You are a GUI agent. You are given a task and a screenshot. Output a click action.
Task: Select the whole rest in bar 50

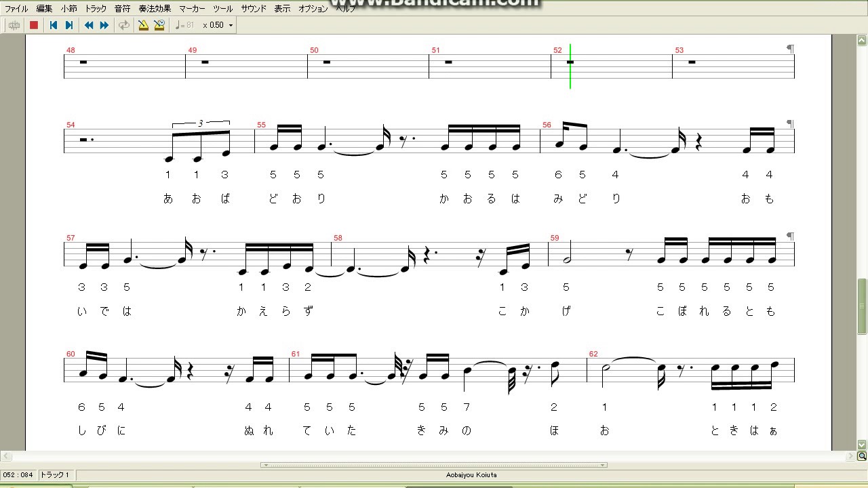click(x=327, y=62)
